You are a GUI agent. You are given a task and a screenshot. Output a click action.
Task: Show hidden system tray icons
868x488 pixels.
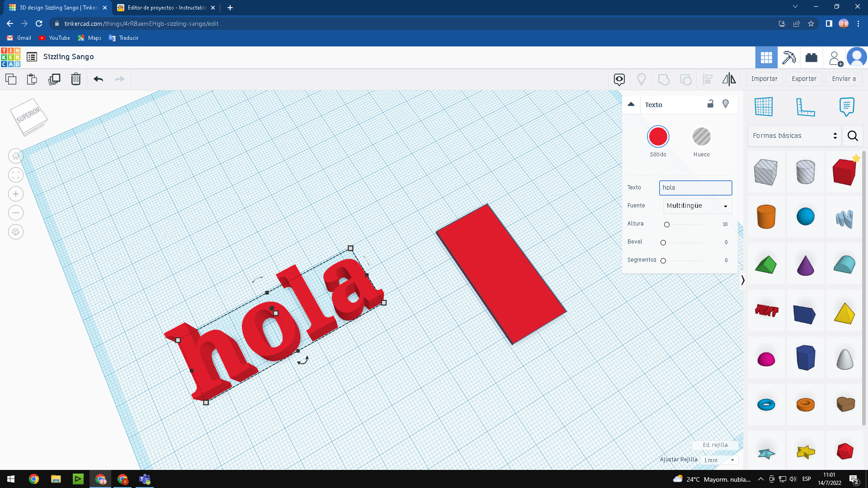(x=760, y=479)
